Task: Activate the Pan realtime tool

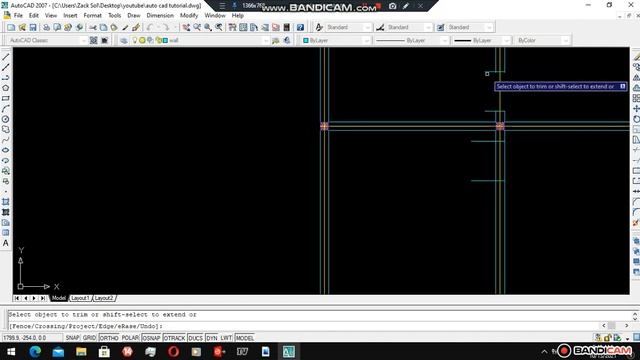Action: pyautogui.click(x=186, y=27)
